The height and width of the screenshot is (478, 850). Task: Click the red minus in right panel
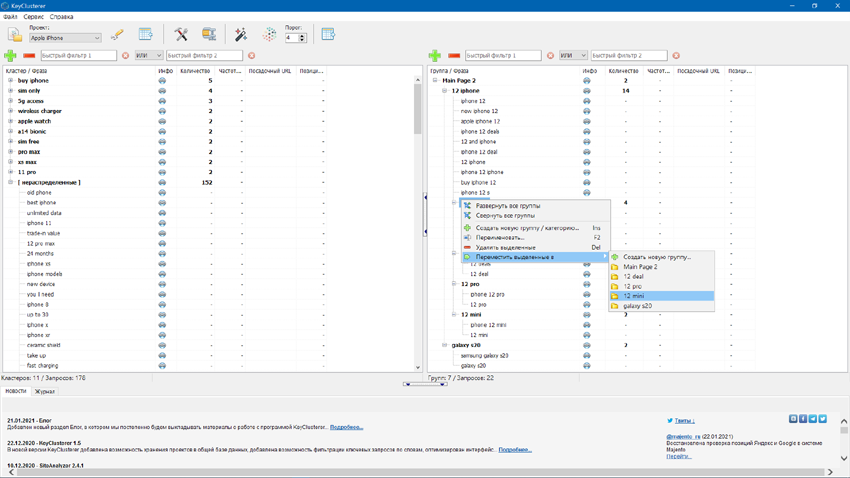tap(454, 55)
